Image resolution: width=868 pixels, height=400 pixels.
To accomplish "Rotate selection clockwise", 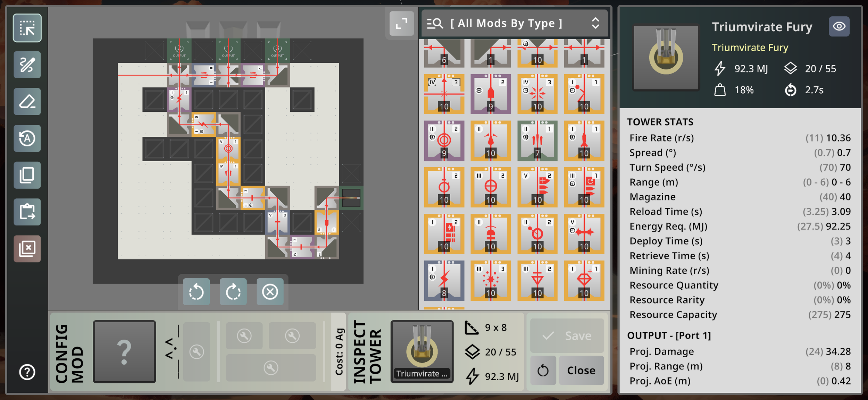I will [233, 292].
